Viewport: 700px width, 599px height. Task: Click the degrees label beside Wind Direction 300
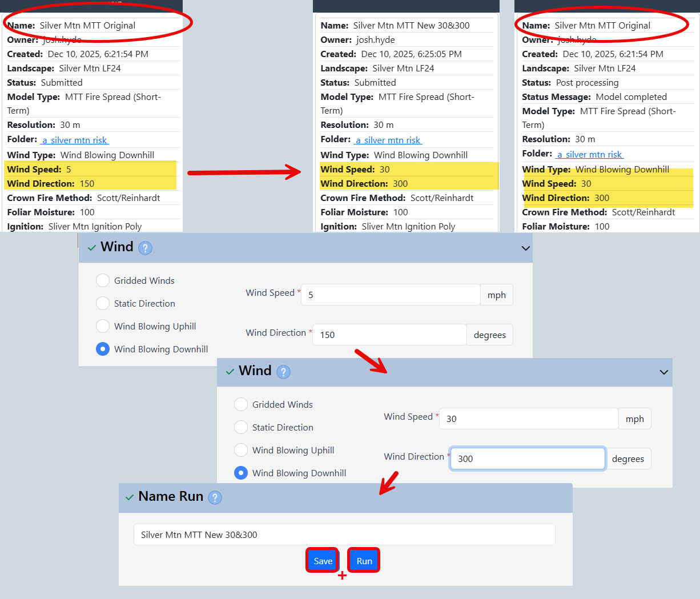tap(628, 459)
